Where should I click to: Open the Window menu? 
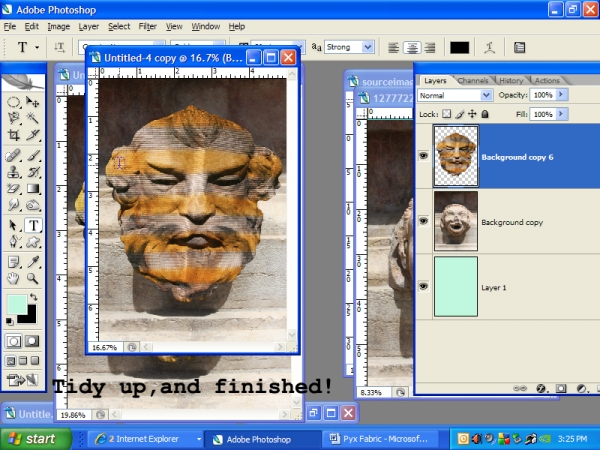click(x=205, y=26)
